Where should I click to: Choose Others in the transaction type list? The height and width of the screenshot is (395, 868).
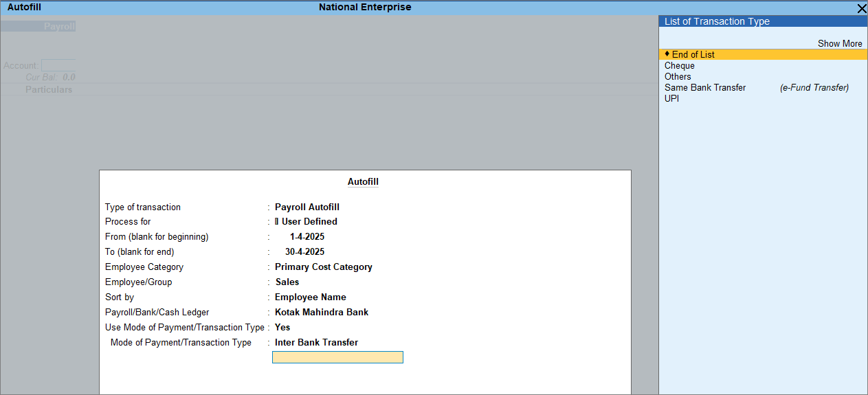pos(678,77)
